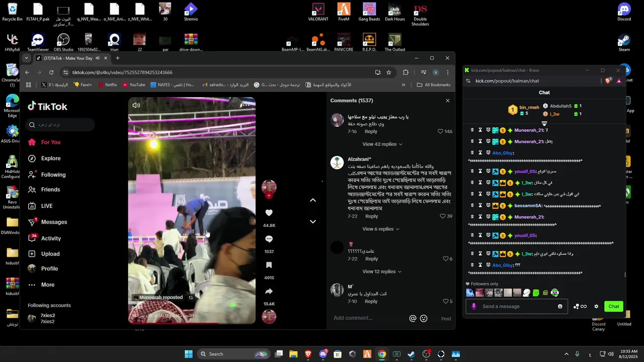The image size is (644, 362).
Task: Open the video's three-dot options menu
Action: [245, 105]
